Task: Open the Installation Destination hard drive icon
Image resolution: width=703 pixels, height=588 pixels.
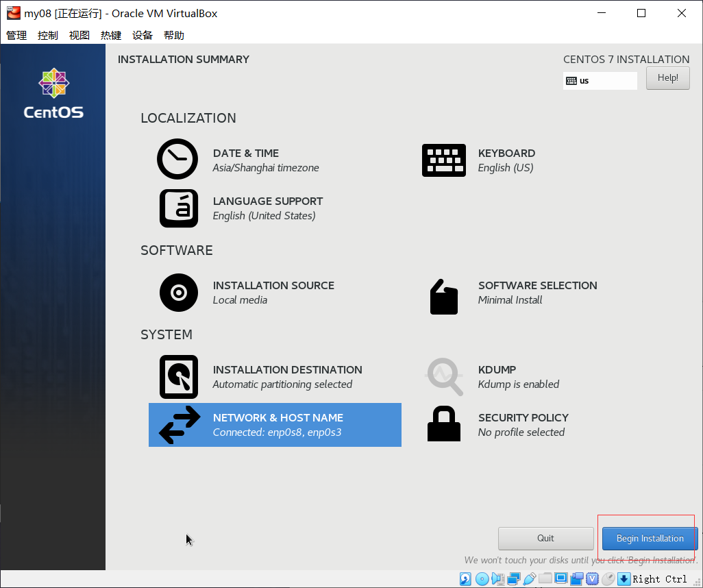Action: pos(179,377)
